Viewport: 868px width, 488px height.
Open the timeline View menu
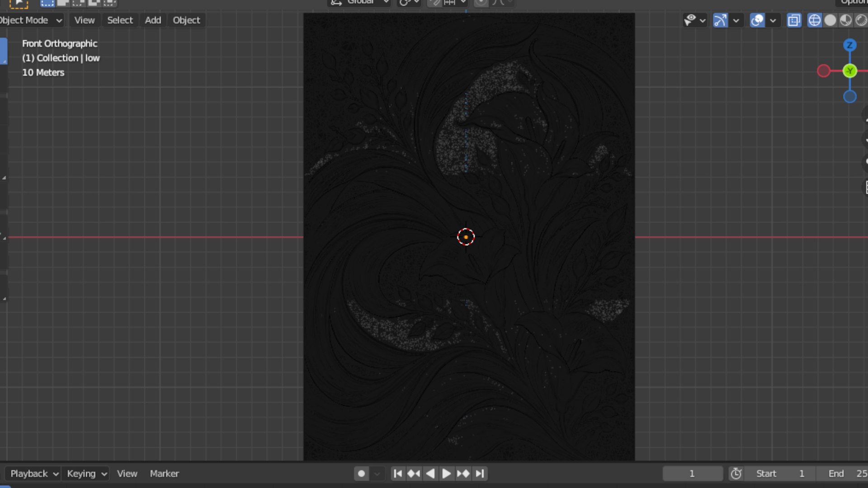coord(127,474)
